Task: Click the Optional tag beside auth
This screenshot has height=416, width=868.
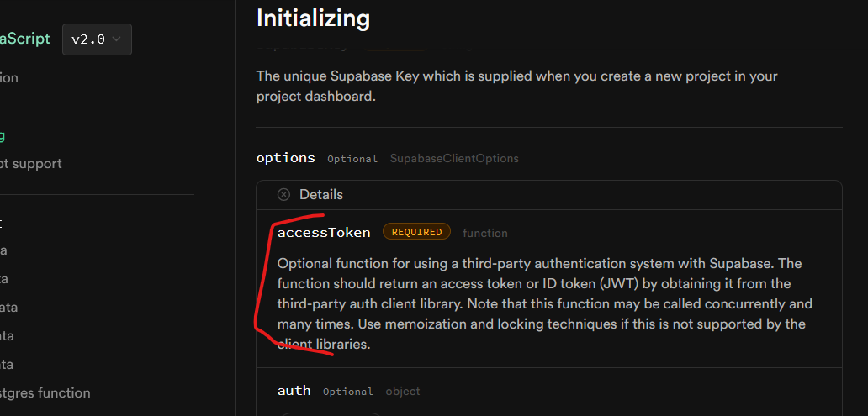Action: [x=347, y=392]
